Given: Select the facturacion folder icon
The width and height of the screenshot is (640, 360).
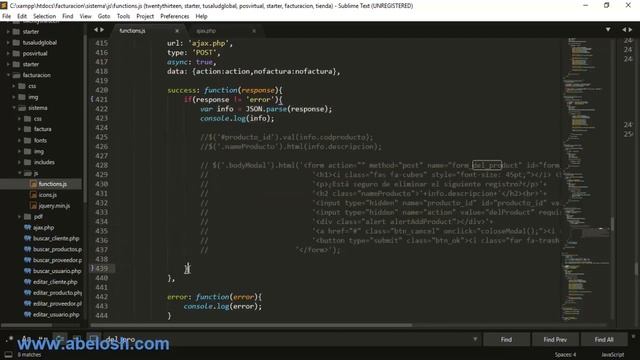Looking at the screenshot, I should coord(16,75).
